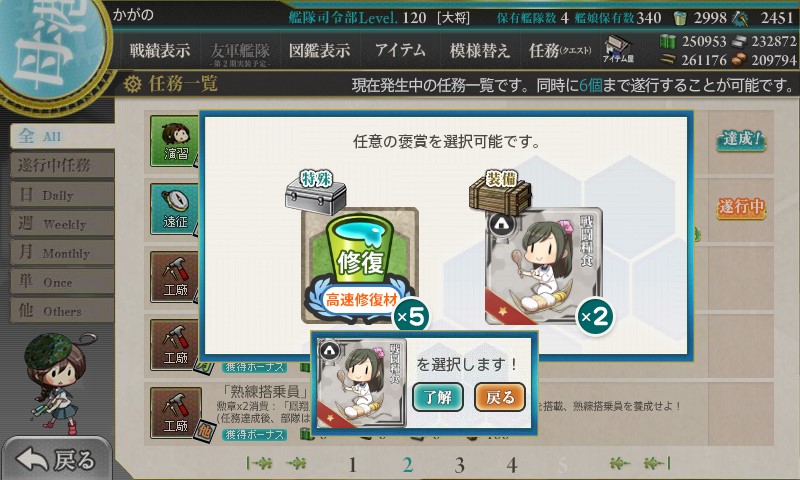Image resolution: width=800 pixels, height=480 pixels.
Task: Click the 遠征 expedition compass quest icon
Action: click(176, 209)
